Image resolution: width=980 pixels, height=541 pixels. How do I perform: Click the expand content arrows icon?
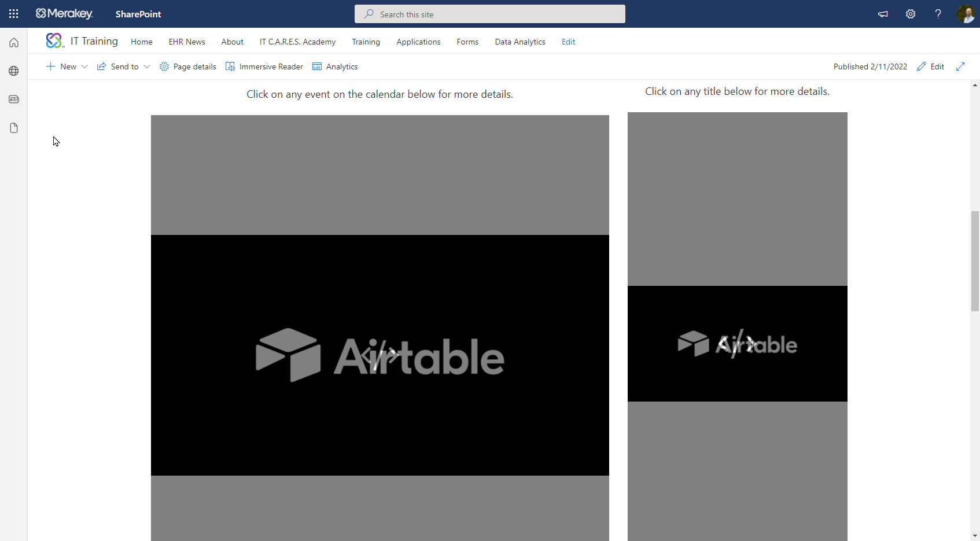click(x=960, y=67)
